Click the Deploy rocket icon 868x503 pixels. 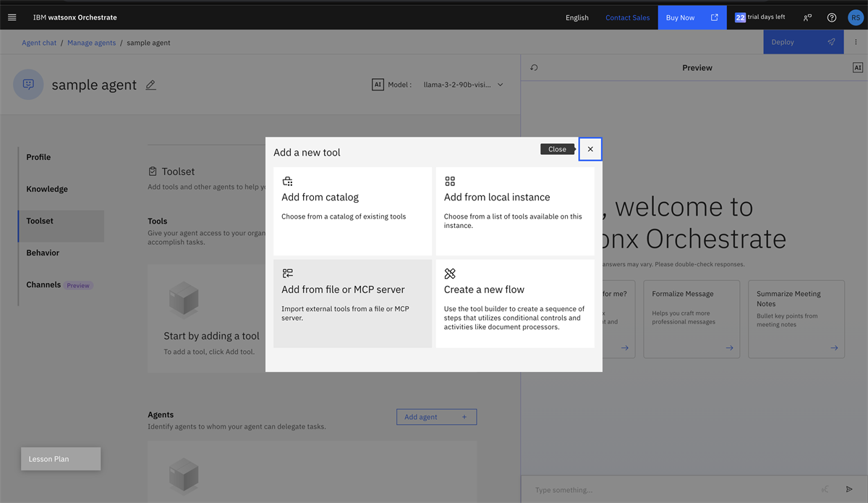pos(831,42)
